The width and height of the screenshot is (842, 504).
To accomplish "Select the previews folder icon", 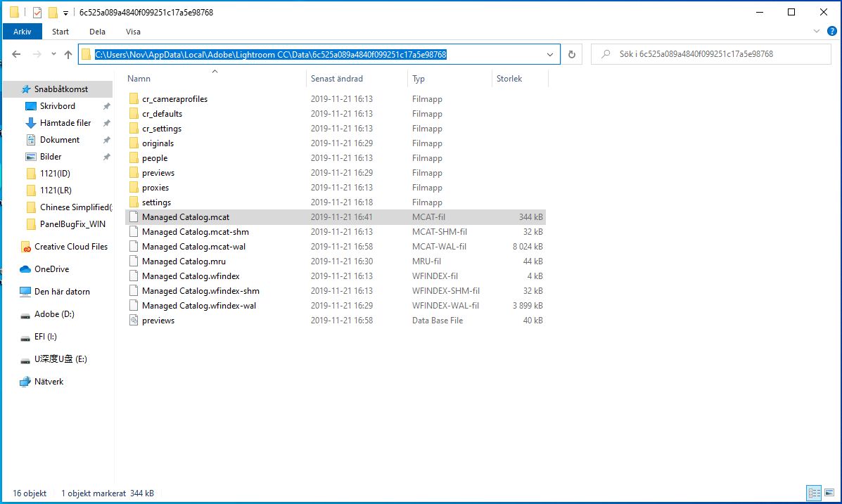I will point(134,173).
